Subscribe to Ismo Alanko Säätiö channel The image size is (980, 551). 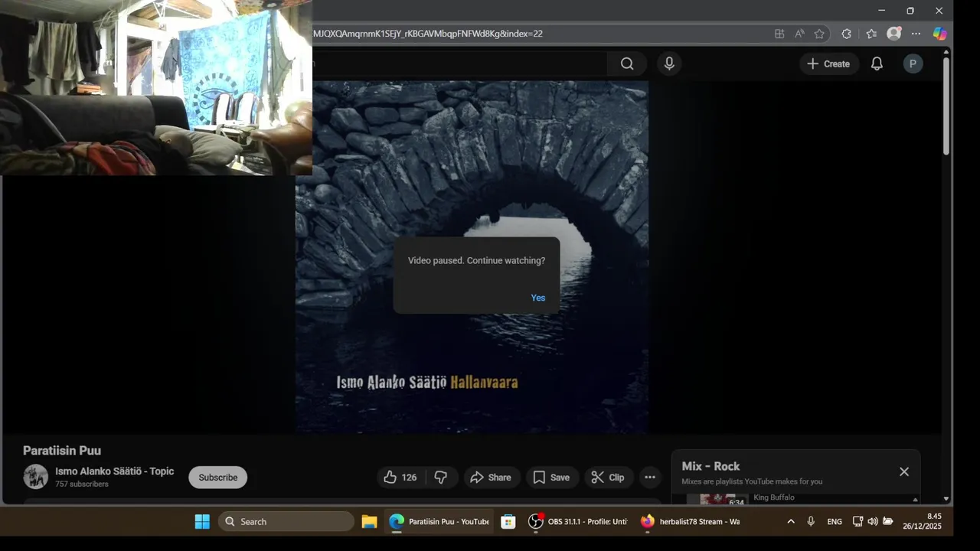218,478
